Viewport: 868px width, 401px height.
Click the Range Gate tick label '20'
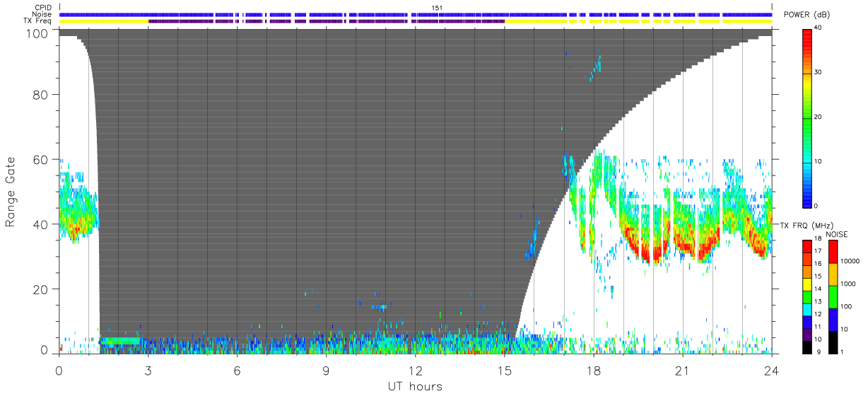click(41, 289)
